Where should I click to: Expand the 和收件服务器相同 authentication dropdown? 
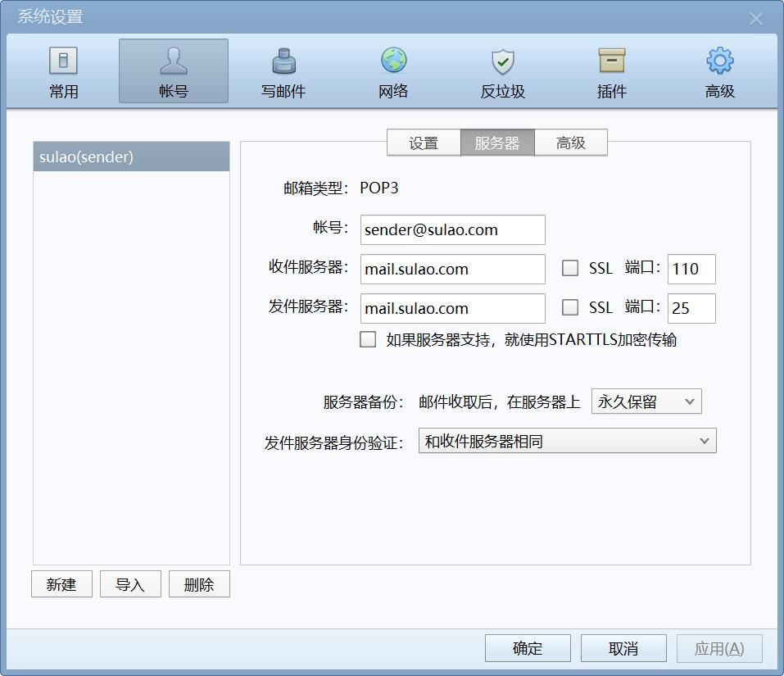pyautogui.click(x=567, y=441)
